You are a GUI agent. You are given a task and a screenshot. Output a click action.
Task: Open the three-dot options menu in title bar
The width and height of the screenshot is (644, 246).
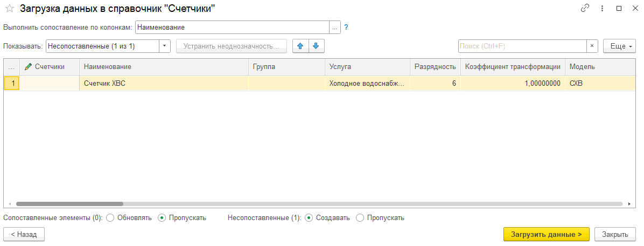coord(602,8)
